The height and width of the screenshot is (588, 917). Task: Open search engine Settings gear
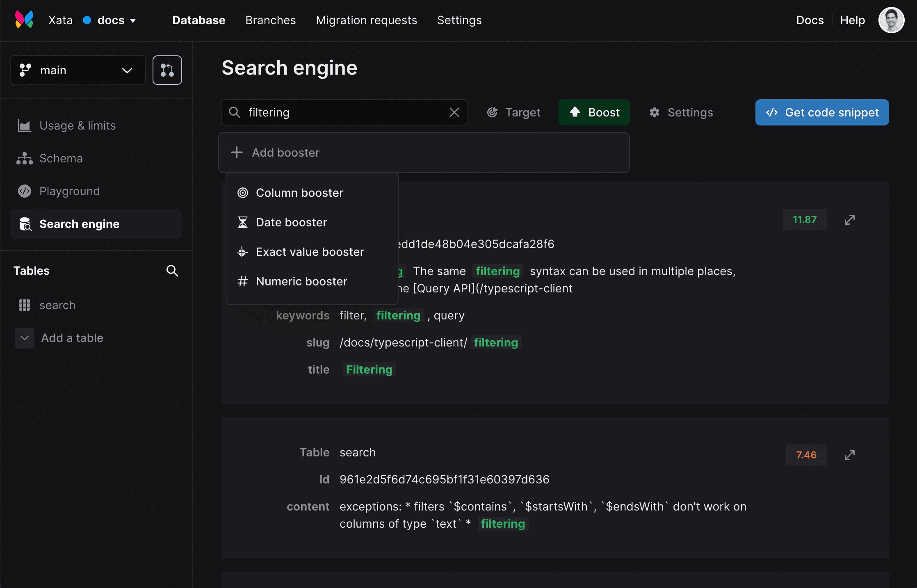coord(681,112)
